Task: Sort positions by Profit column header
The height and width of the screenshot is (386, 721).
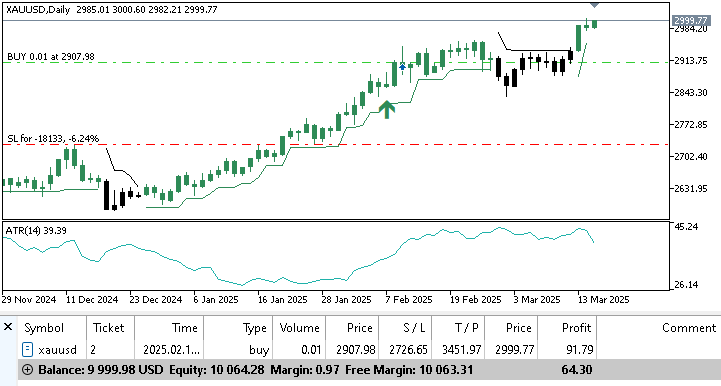Action: [576, 328]
